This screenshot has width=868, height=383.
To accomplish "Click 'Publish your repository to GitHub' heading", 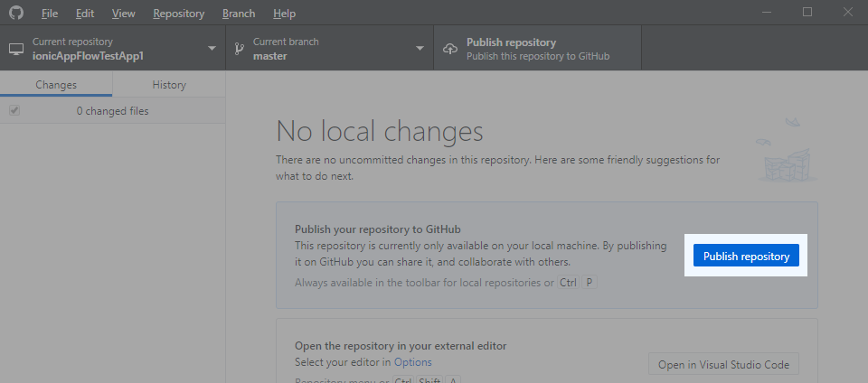I will click(378, 229).
